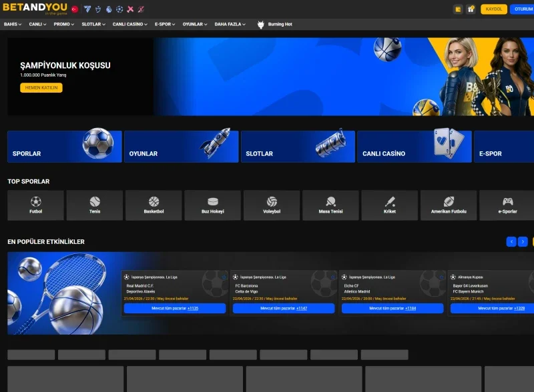Expand the CANLI dropdown menu
Viewport: 534px width, 392px height.
[x=37, y=24]
